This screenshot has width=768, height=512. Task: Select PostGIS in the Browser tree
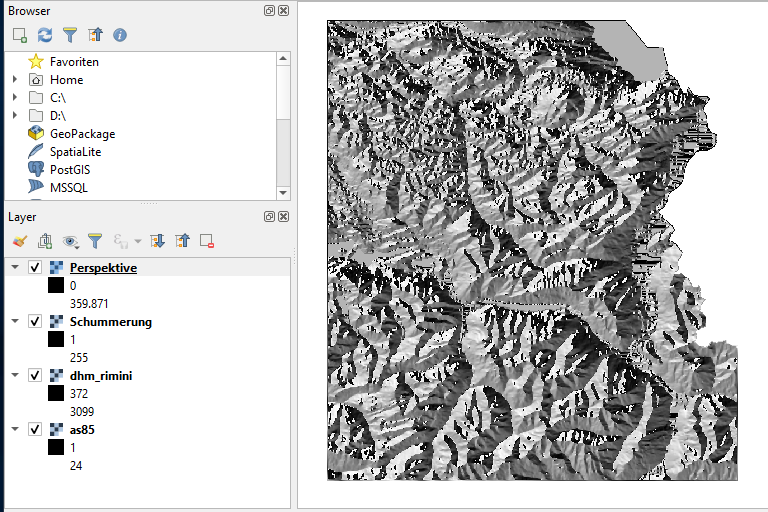coord(70,170)
